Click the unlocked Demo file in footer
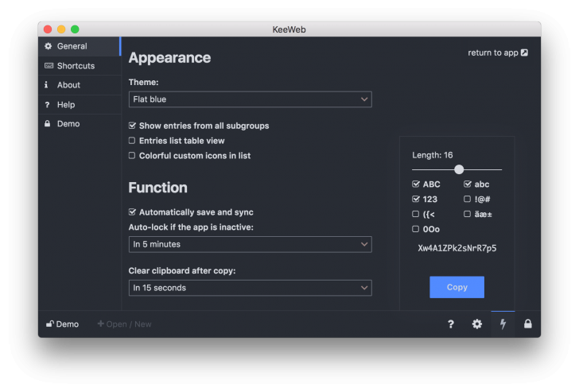 click(x=62, y=324)
